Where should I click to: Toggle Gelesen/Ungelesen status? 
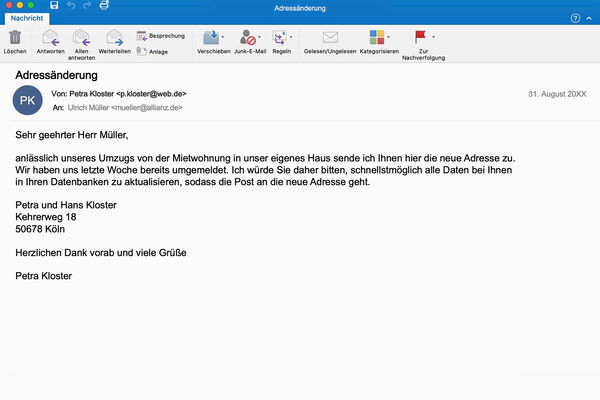pos(330,42)
